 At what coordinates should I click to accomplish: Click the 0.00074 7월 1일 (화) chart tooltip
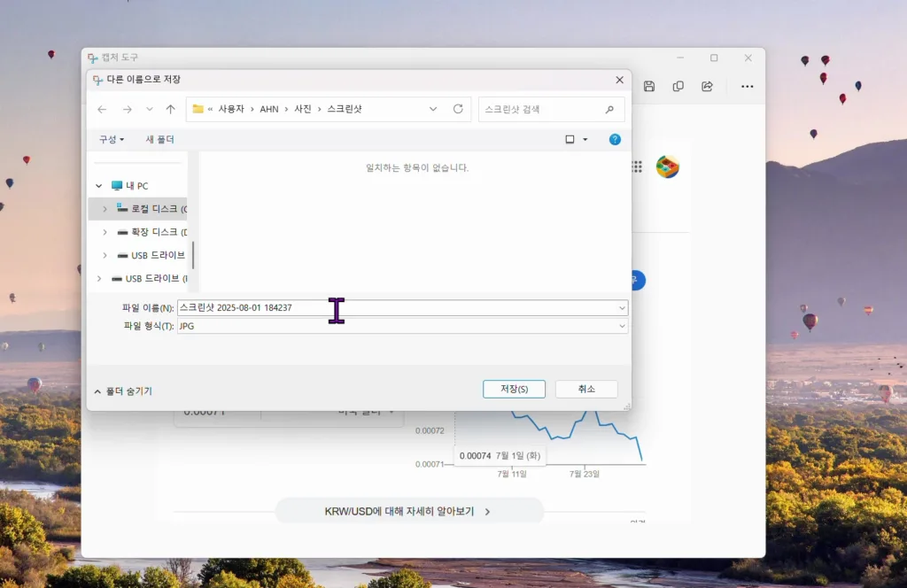tap(500, 455)
